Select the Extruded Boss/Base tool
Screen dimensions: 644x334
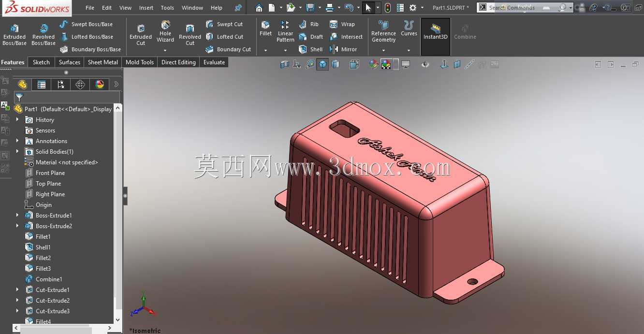click(15, 34)
